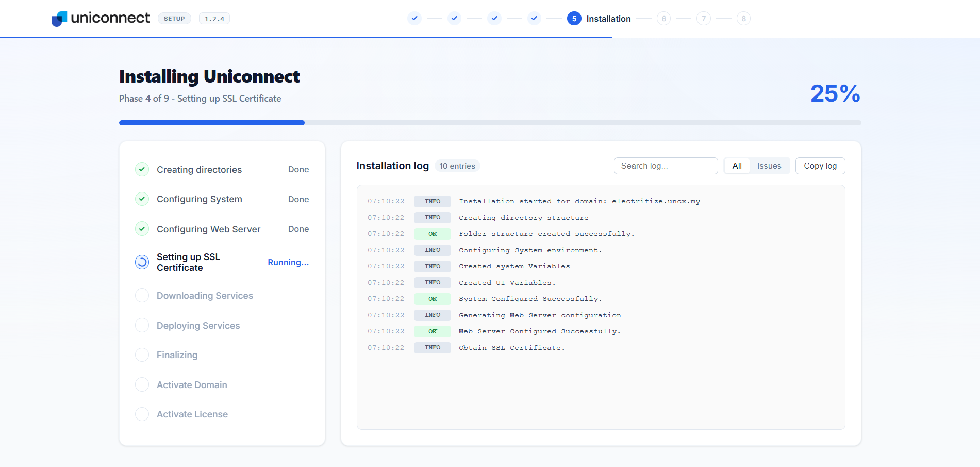Select step 7 in the setup stepper
This screenshot has width=980, height=467.
point(704,19)
